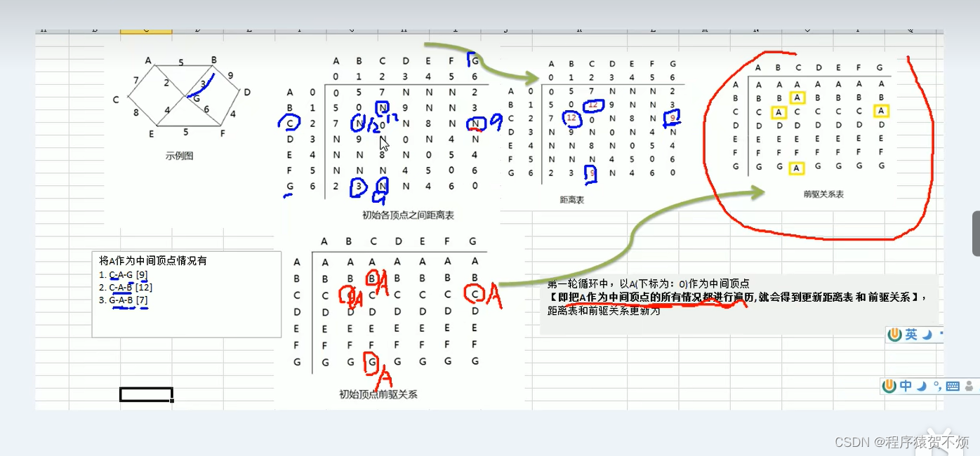Screen dimensions: 980x456
Task: Click the caption 初始顶点前驱关系
Action: (378, 394)
